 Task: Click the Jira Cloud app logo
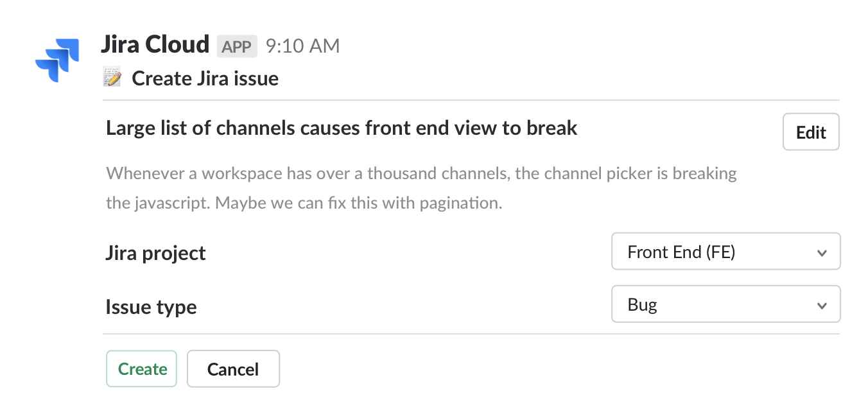[x=56, y=60]
